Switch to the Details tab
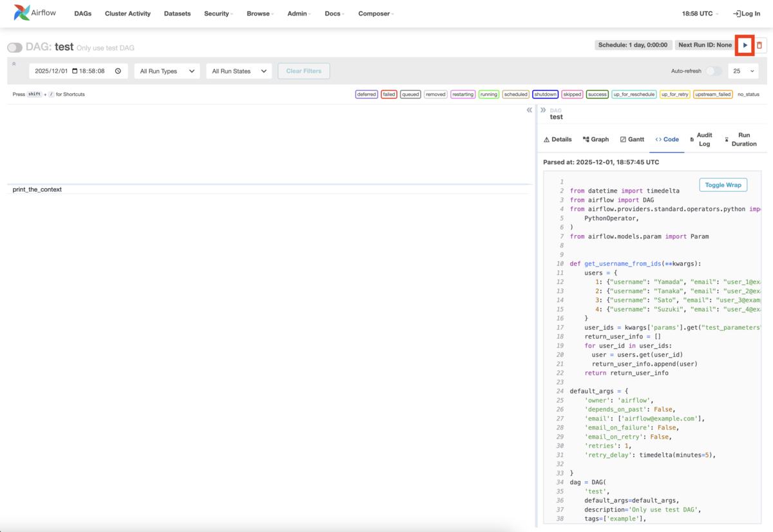This screenshot has height=532, width=773. click(x=558, y=139)
